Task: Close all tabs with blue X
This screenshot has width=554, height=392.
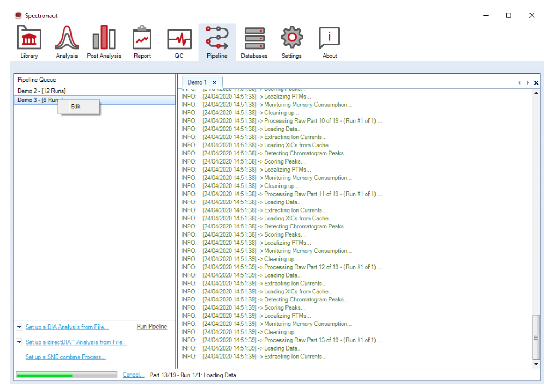Action: 537,83
